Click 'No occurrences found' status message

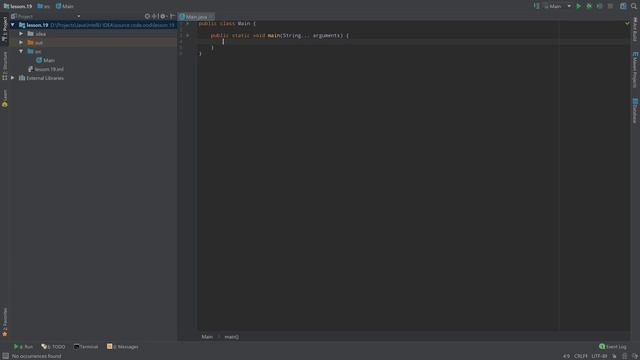tap(36, 356)
